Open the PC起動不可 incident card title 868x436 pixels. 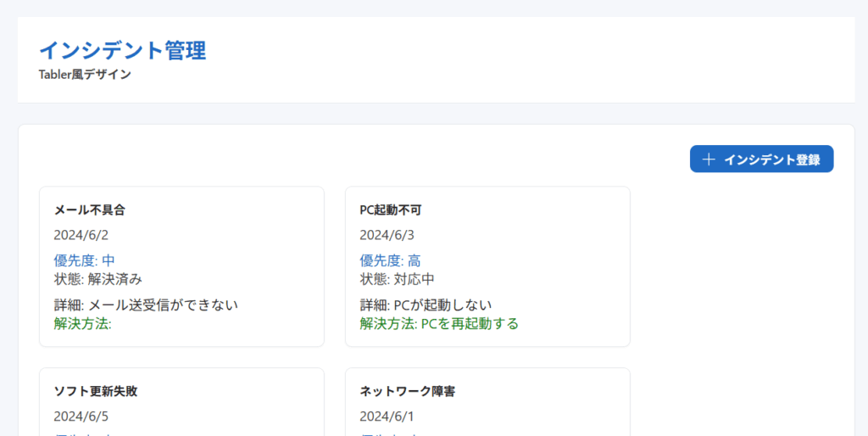point(391,210)
